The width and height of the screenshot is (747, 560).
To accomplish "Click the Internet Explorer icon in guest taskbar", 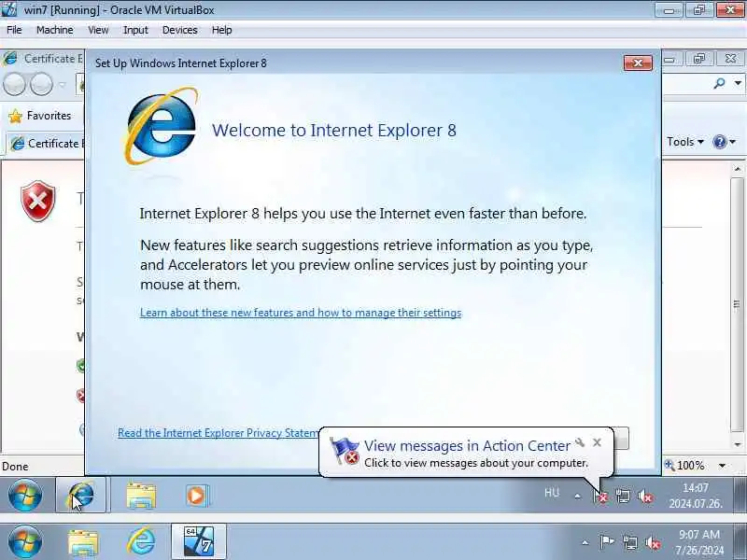I will 81,496.
